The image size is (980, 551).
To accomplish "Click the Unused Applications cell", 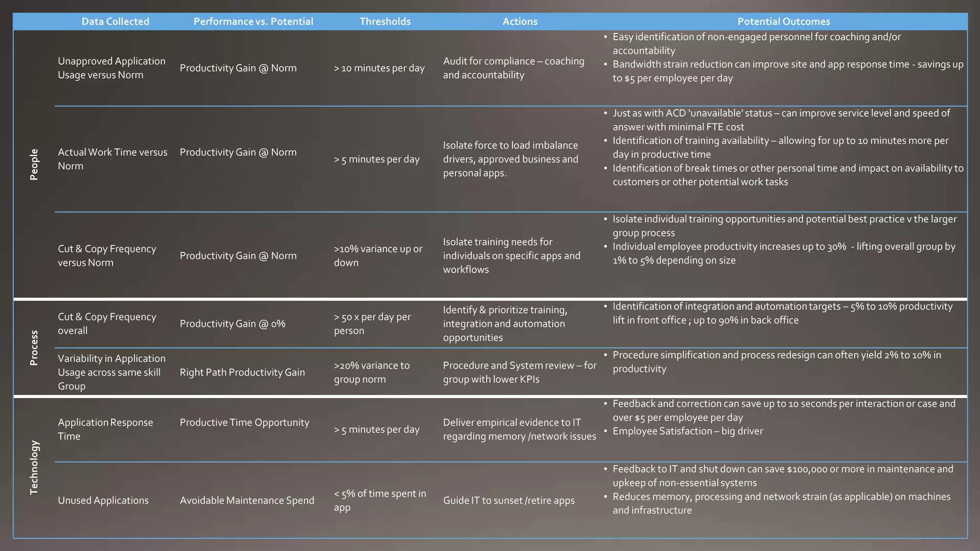I will click(103, 500).
